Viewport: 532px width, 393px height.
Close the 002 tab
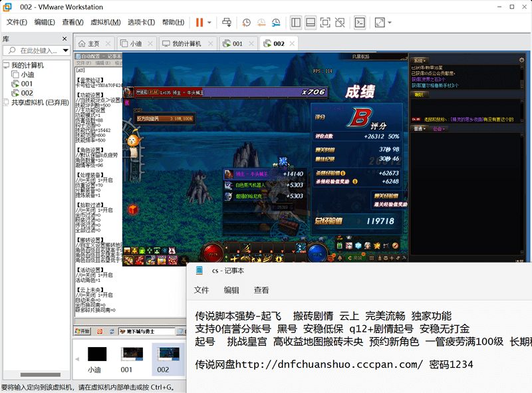pos(292,43)
